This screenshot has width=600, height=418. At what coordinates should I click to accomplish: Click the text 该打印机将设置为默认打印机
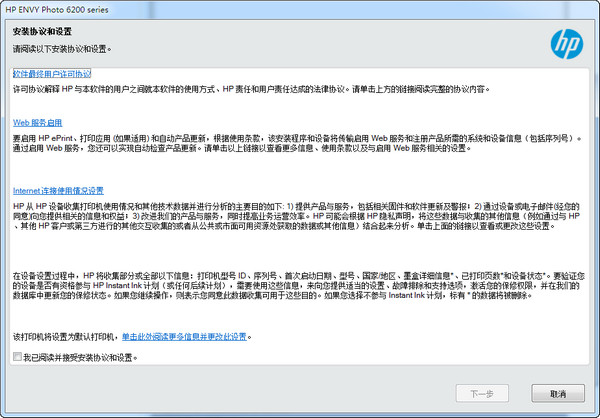pos(63,337)
